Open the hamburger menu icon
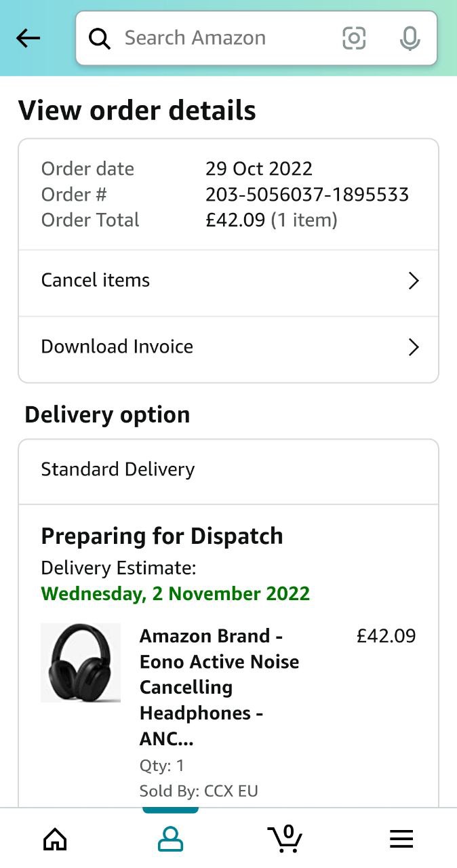The image size is (457, 868). click(401, 840)
